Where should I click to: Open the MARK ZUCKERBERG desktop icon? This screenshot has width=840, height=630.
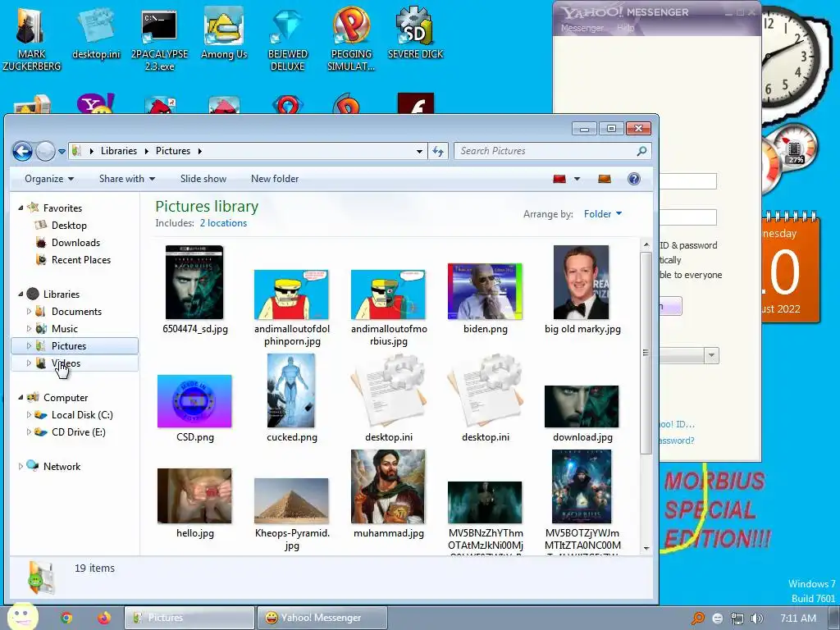[x=32, y=39]
